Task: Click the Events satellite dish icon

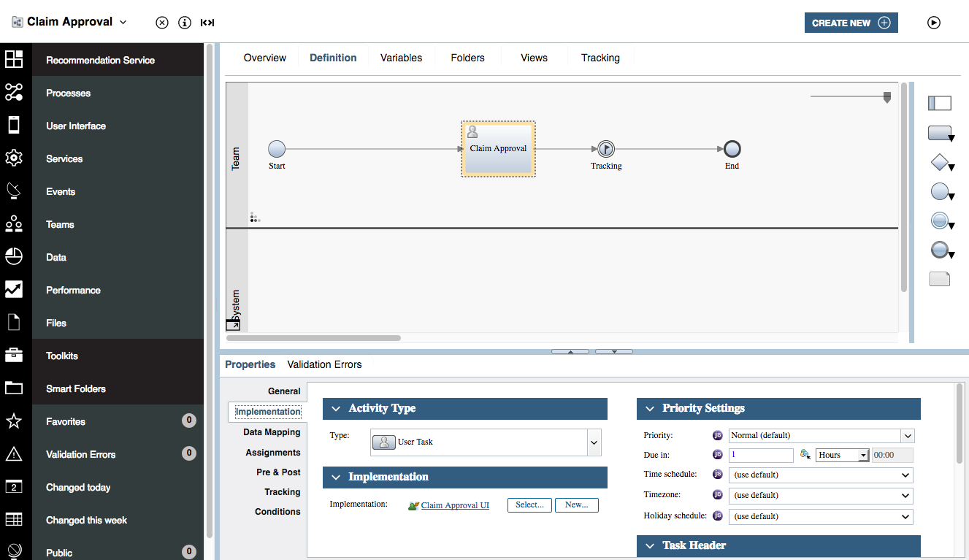Action: (x=14, y=191)
